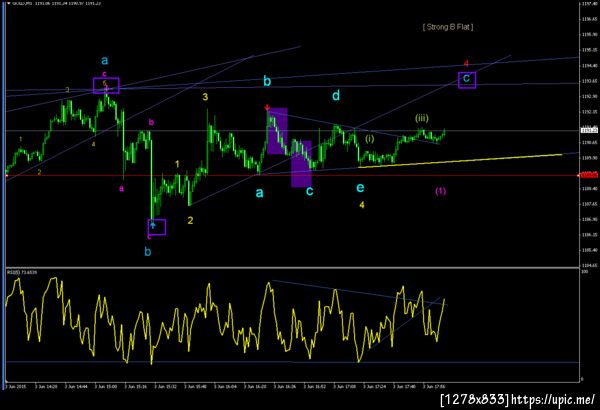The image size is (600, 410).
Task: Select the filled purple rectangle crossing the red line
Action: click(302, 164)
